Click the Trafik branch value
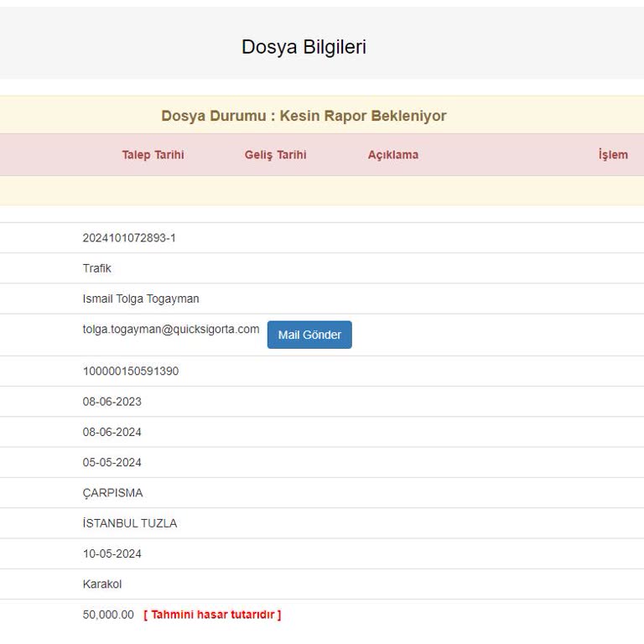The image size is (644, 644). point(96,268)
